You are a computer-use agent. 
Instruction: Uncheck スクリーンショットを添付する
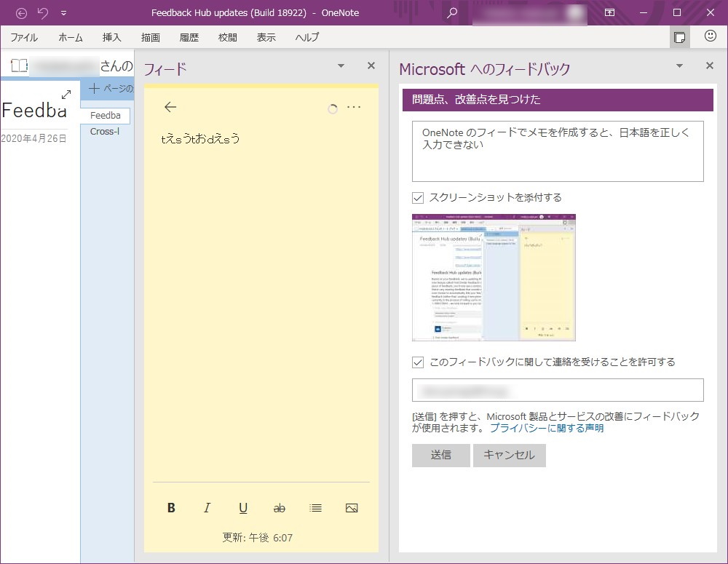419,196
